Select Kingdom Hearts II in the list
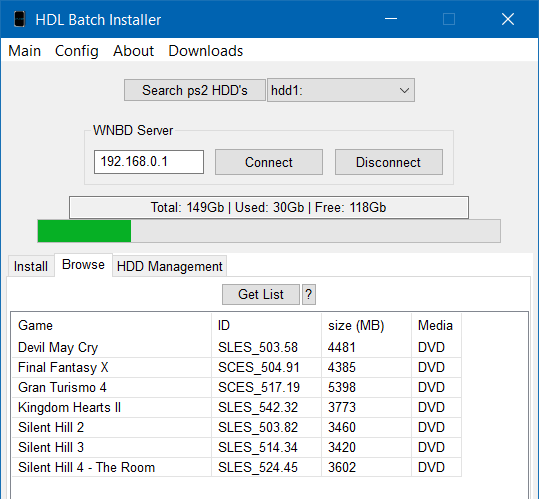The height and width of the screenshot is (499, 539). tap(236, 407)
